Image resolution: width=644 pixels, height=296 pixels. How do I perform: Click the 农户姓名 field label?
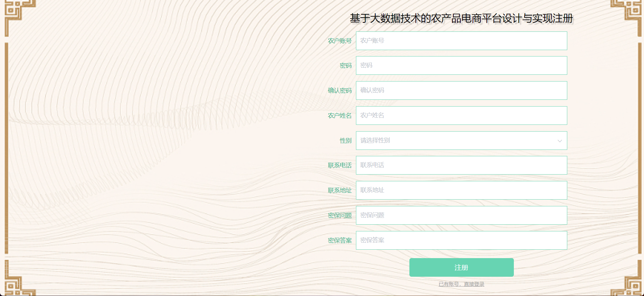340,115
